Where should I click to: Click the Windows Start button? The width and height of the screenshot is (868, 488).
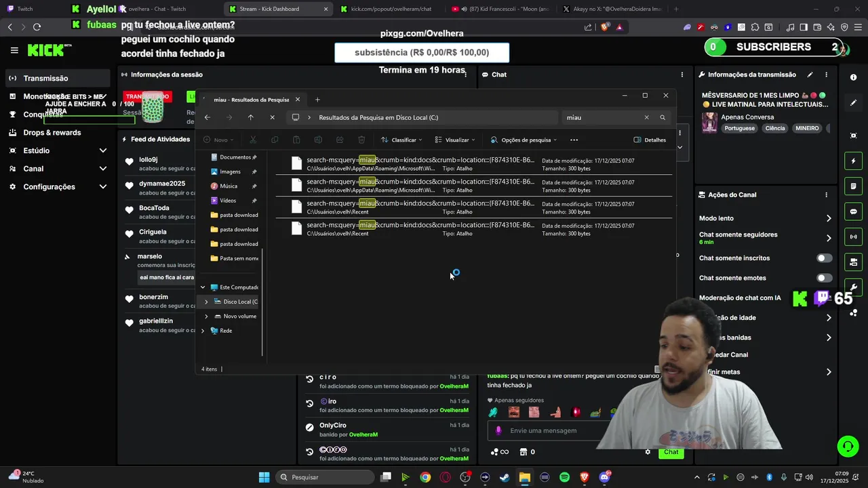pyautogui.click(x=264, y=477)
